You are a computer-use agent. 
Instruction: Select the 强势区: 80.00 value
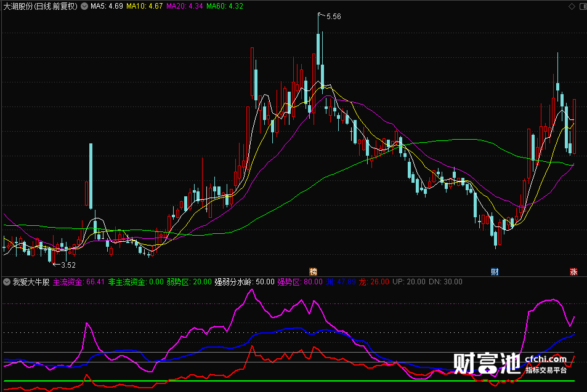[300, 282]
